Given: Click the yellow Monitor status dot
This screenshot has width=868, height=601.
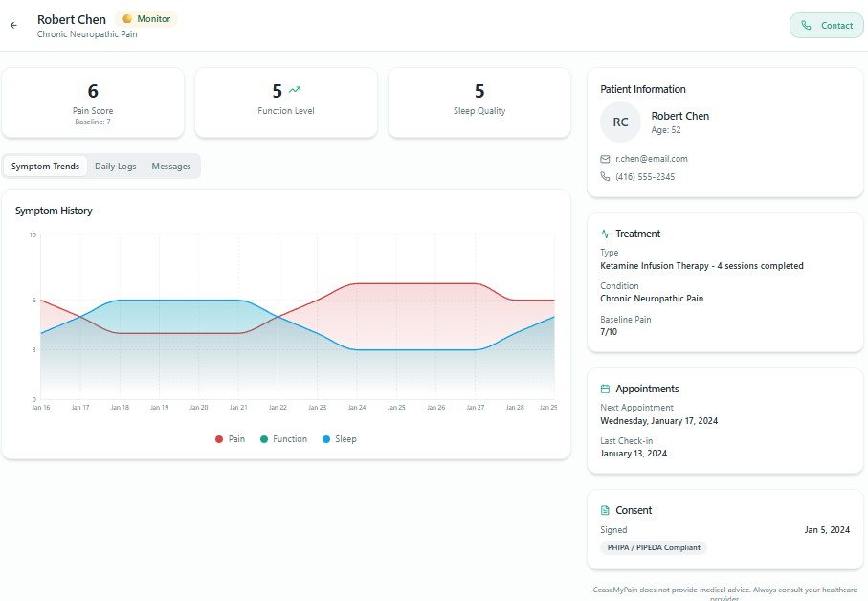Looking at the screenshot, I should pyautogui.click(x=127, y=19).
